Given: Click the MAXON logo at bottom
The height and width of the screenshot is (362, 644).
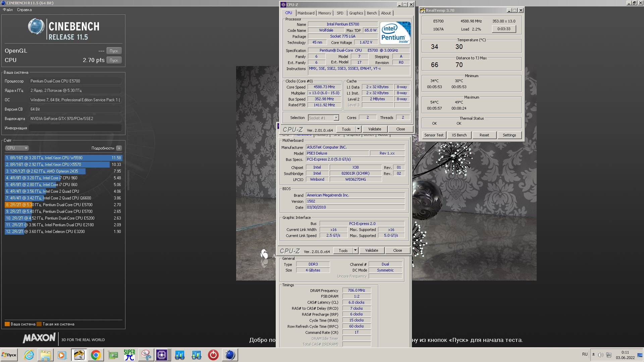Looking at the screenshot, I should point(39,339).
